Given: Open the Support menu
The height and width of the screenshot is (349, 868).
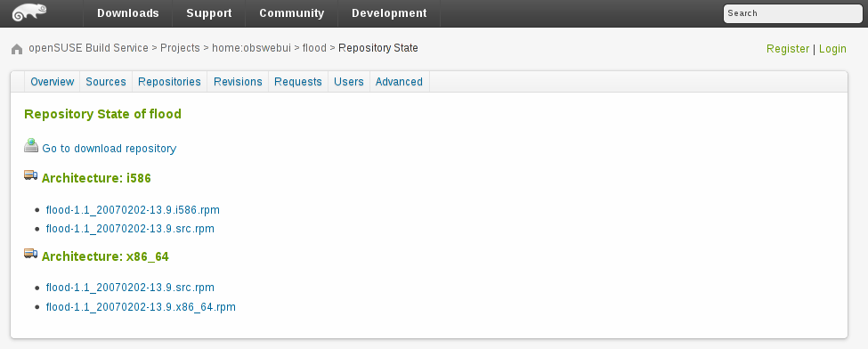Looking at the screenshot, I should tap(208, 13).
